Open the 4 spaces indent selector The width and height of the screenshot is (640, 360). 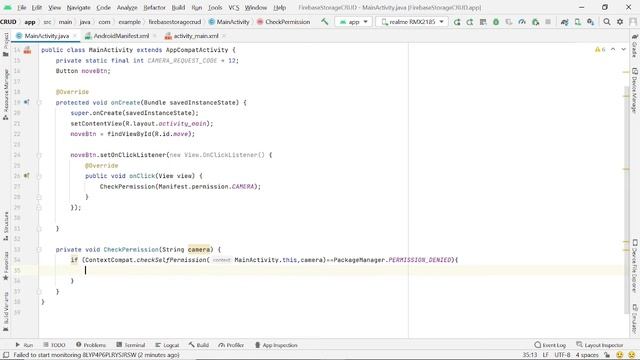587,355
